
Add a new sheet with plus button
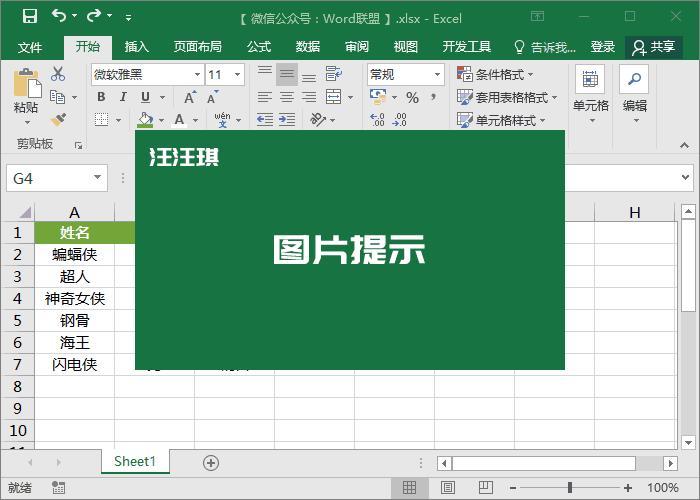point(211,463)
